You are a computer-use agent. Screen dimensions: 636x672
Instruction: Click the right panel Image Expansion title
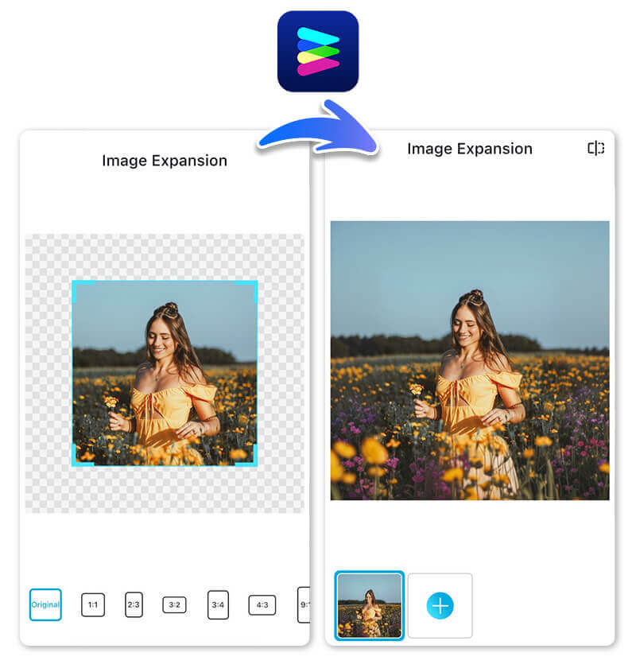(x=469, y=149)
